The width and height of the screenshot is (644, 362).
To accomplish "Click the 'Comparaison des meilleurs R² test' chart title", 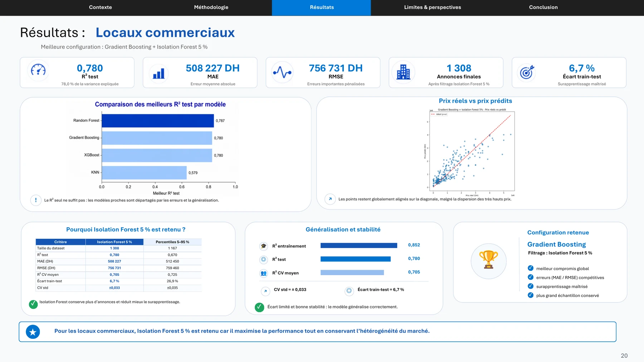I will pyautogui.click(x=160, y=104).
